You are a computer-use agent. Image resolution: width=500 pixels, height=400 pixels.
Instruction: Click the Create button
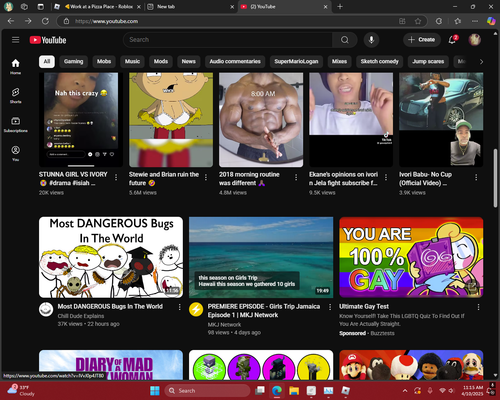tap(422, 40)
